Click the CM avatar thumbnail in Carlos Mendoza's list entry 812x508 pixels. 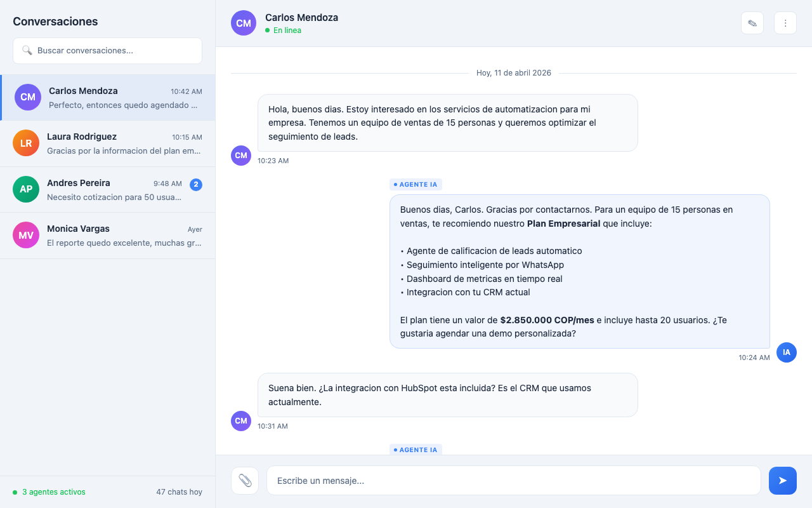tap(27, 97)
